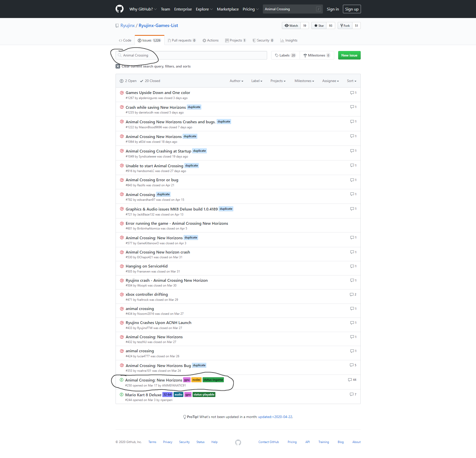
Task: Click the slash shortcut icon in header search
Action: coord(318,9)
